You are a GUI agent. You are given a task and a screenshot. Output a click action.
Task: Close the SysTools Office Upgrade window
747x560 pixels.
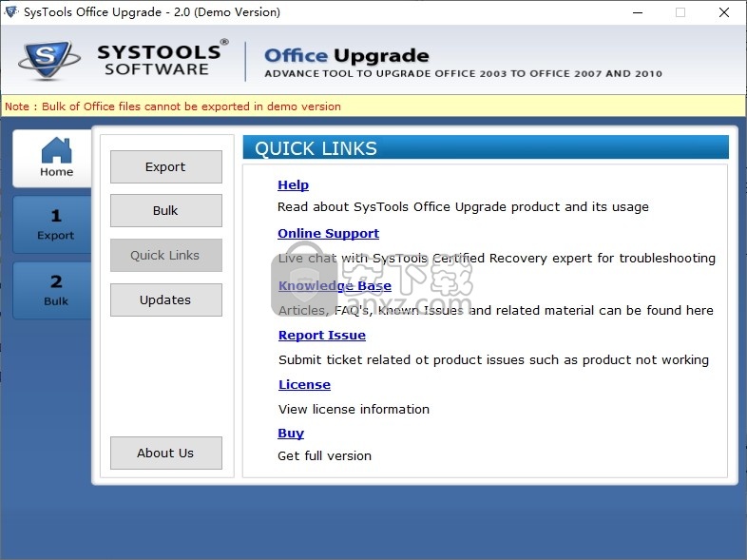pyautogui.click(x=723, y=12)
